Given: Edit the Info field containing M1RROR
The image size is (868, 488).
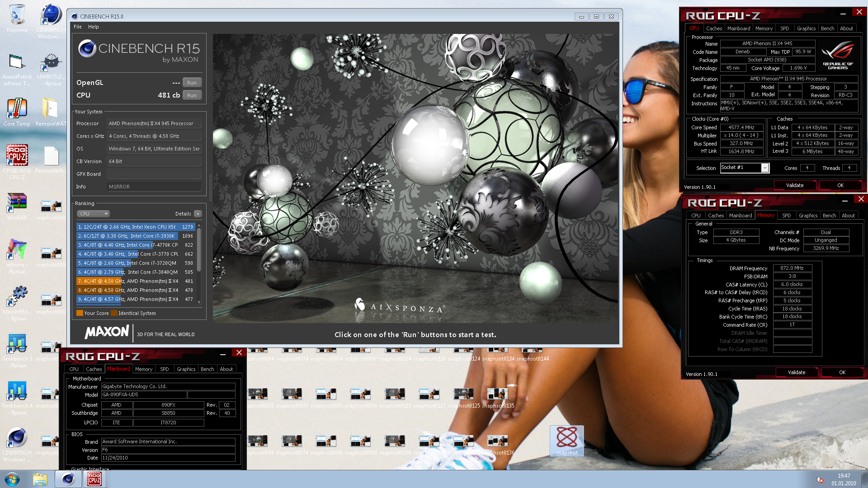Looking at the screenshot, I should pos(154,187).
